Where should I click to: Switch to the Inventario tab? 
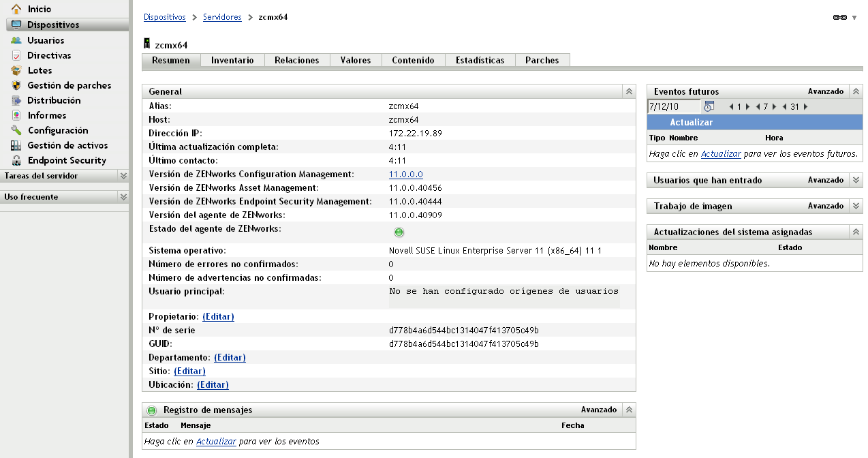click(232, 60)
